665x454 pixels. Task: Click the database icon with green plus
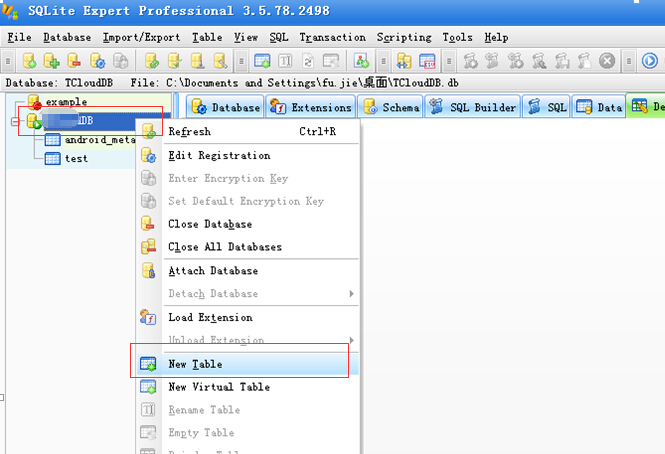click(x=52, y=61)
